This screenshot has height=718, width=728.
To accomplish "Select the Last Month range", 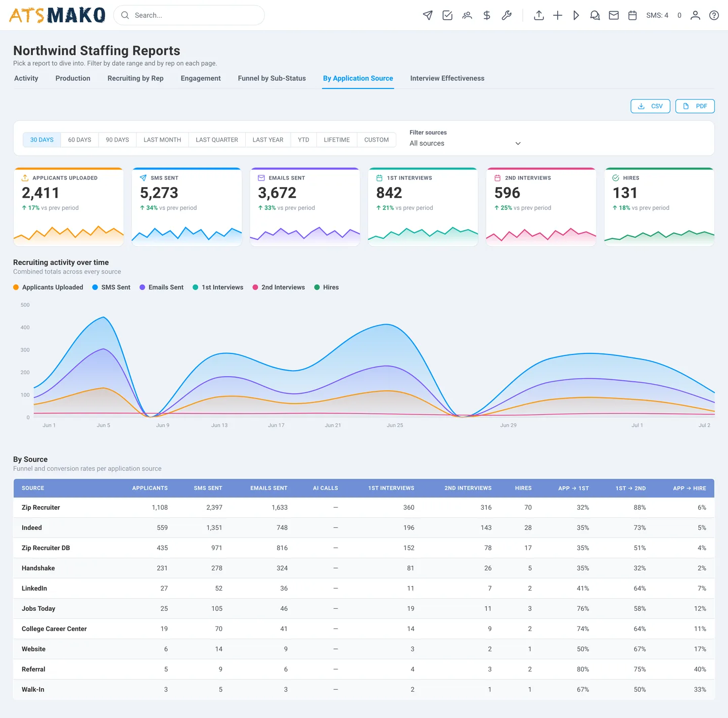I will [162, 140].
